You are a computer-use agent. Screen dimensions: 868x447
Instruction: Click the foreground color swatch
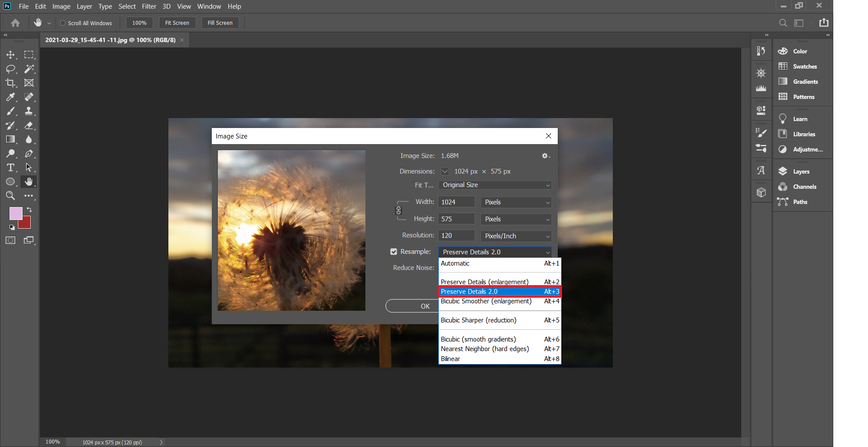pos(16,213)
